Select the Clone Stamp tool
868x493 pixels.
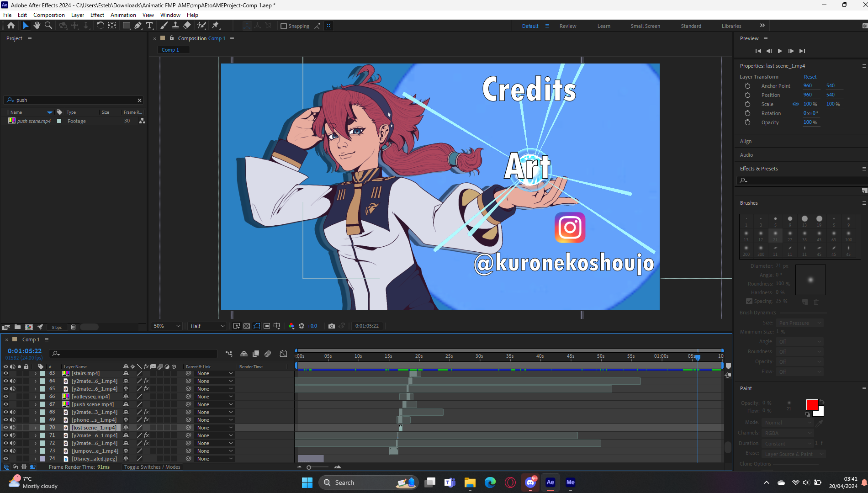tap(175, 26)
